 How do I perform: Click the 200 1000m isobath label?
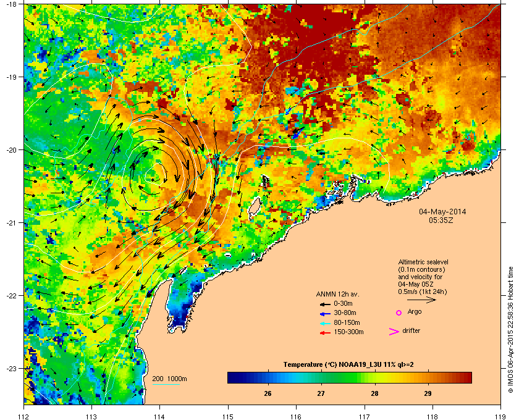tap(169, 379)
